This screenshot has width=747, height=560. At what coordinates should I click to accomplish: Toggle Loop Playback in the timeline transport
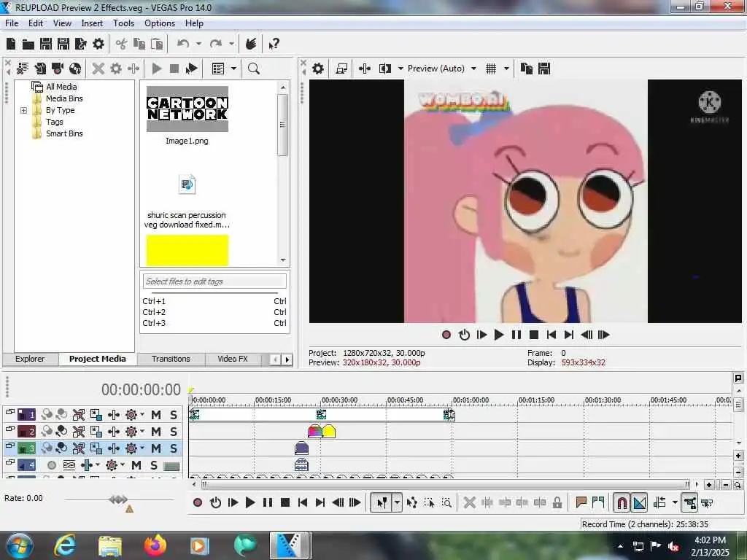click(215, 502)
